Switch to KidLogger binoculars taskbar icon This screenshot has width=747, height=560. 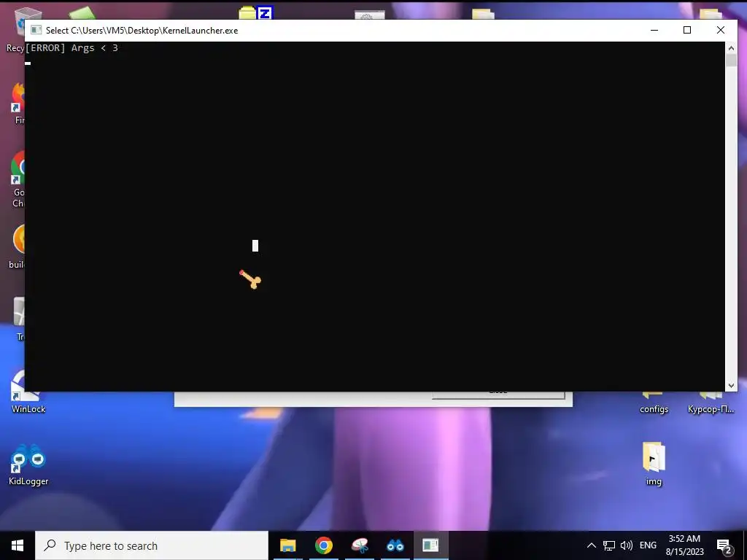point(395,545)
